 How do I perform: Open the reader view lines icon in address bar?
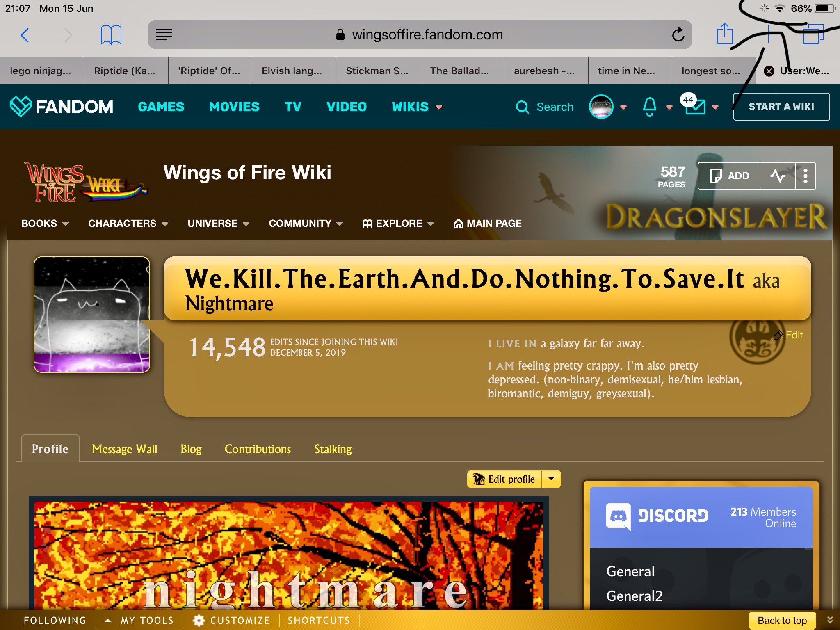[164, 35]
